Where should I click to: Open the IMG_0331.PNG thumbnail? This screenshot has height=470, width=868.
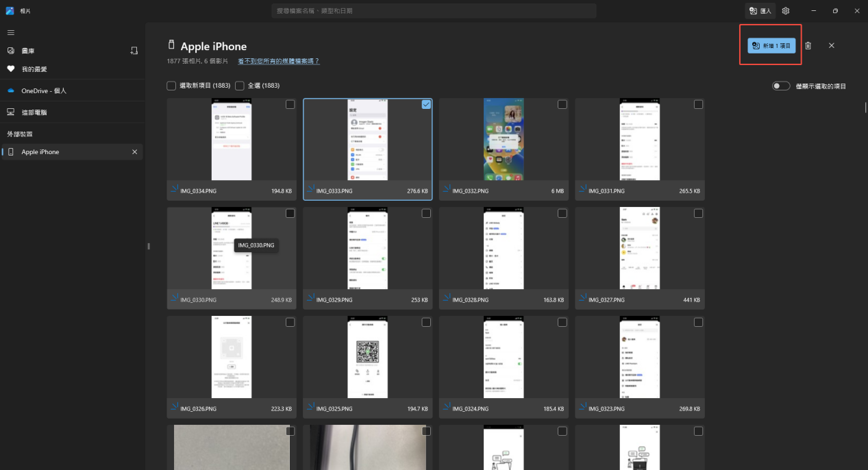point(640,140)
